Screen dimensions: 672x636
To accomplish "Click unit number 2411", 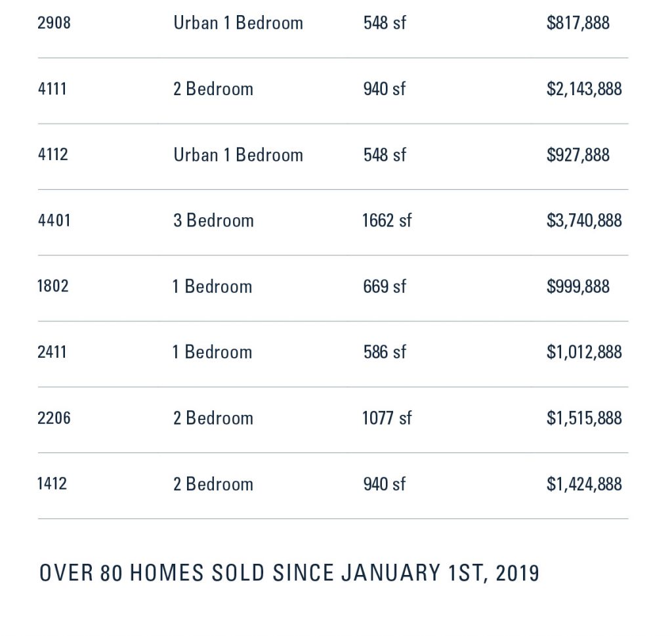I will pos(52,352).
